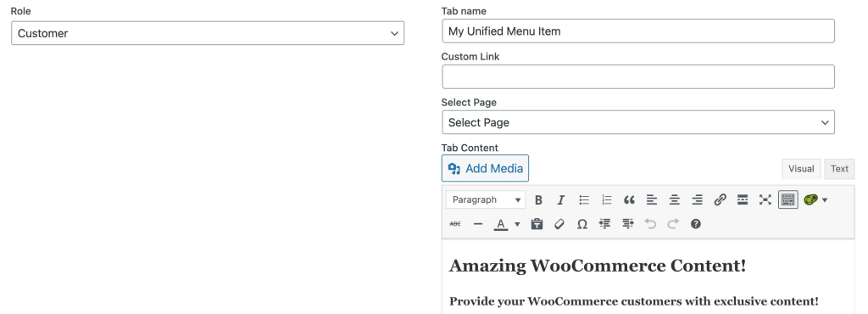Open special character omega picker
Image resolution: width=868 pixels, height=314 pixels.
[x=581, y=224]
